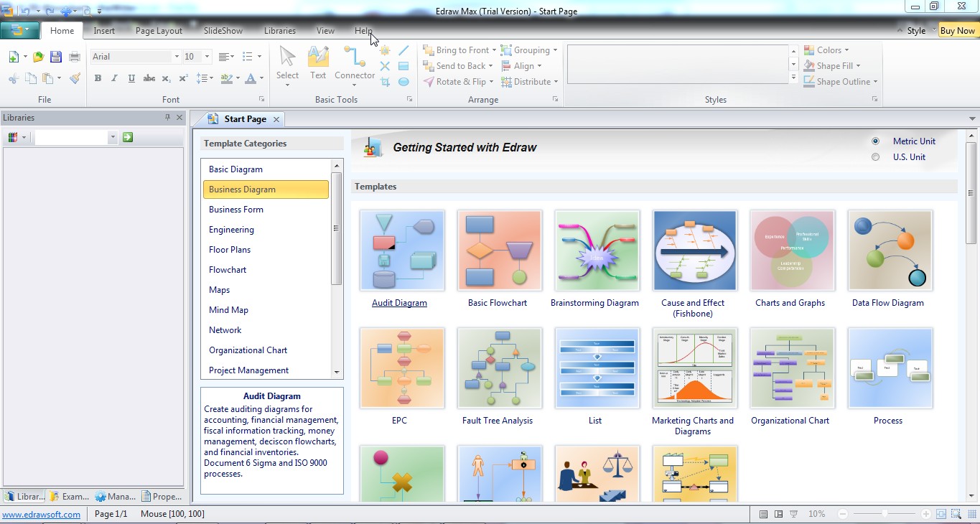Select the Metric Unit radio button
This screenshot has height=524, width=980.
pyautogui.click(x=875, y=141)
